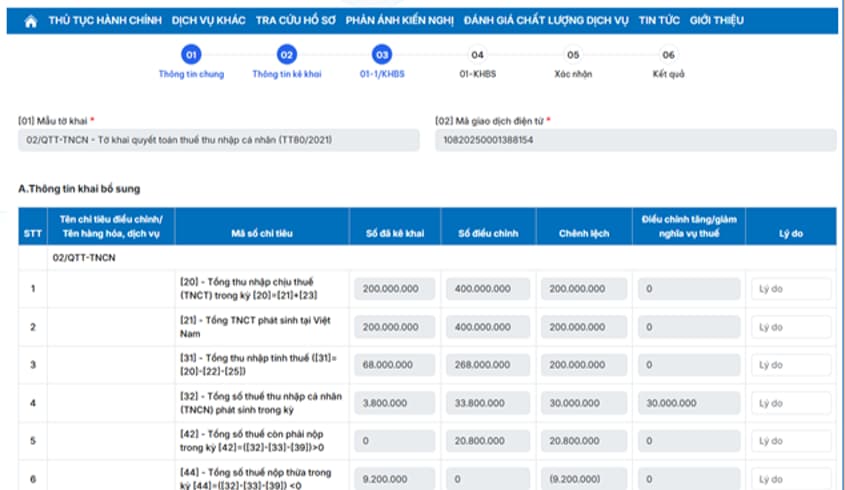Go to the home icon in navigation bar
845x490 pixels.
pos(31,21)
